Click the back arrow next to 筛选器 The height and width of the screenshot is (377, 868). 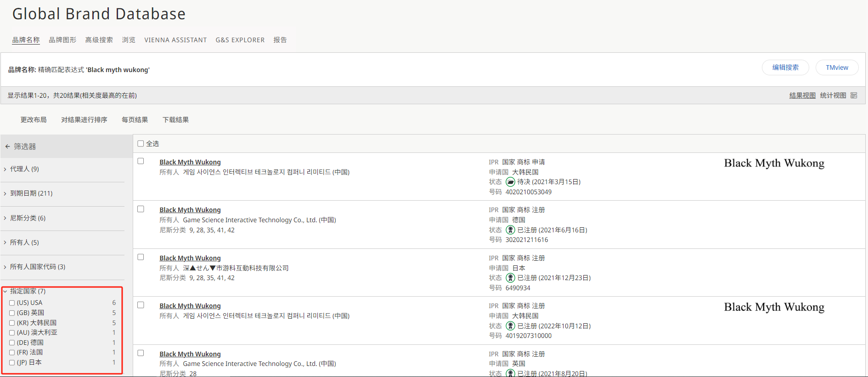pyautogui.click(x=7, y=146)
